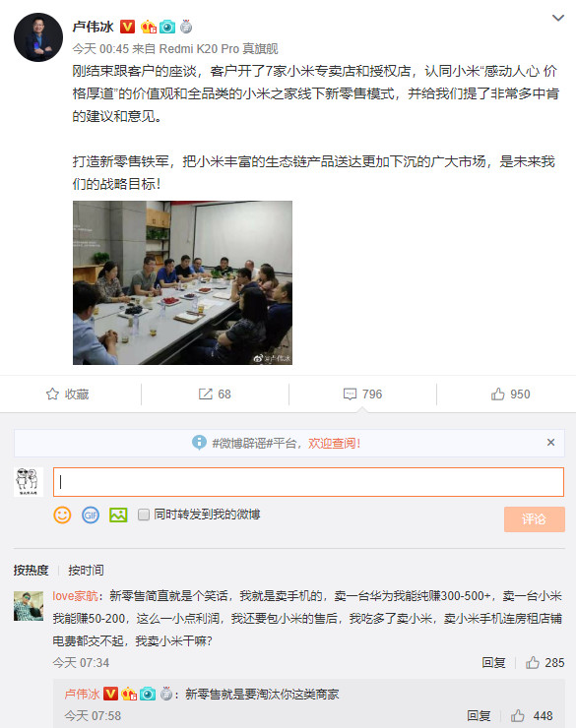Sort comments by 按热度

coord(31,571)
